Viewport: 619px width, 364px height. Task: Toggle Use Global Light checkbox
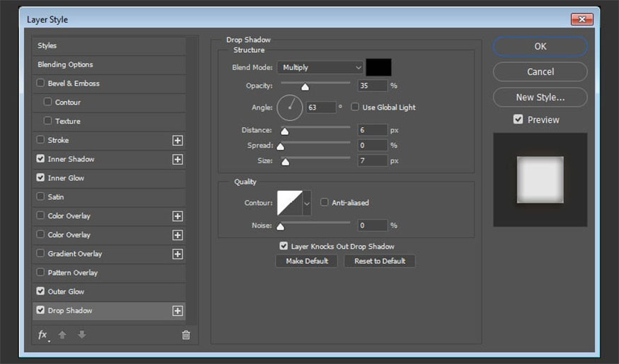(355, 107)
